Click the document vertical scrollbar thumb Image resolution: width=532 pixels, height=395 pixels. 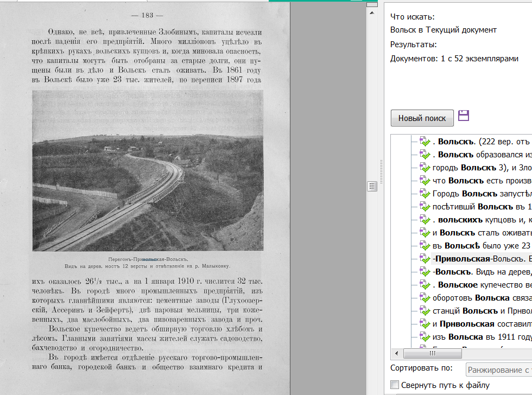pos(372,186)
